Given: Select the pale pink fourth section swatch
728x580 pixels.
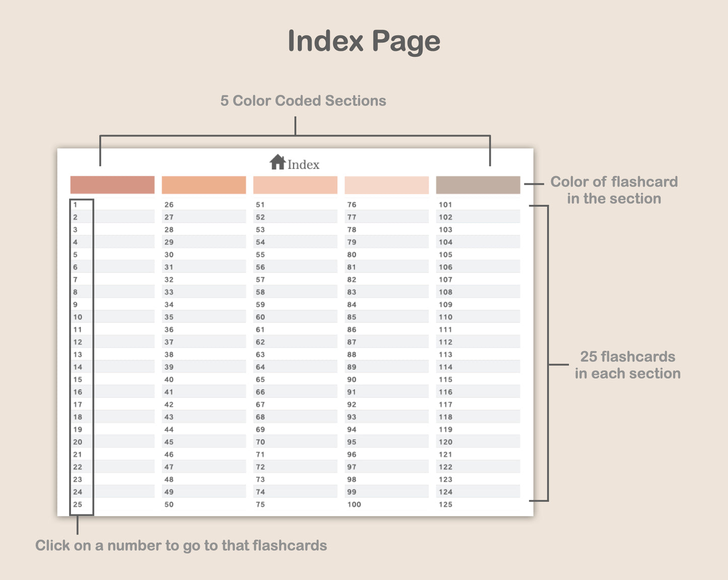Looking at the screenshot, I should pos(386,185).
